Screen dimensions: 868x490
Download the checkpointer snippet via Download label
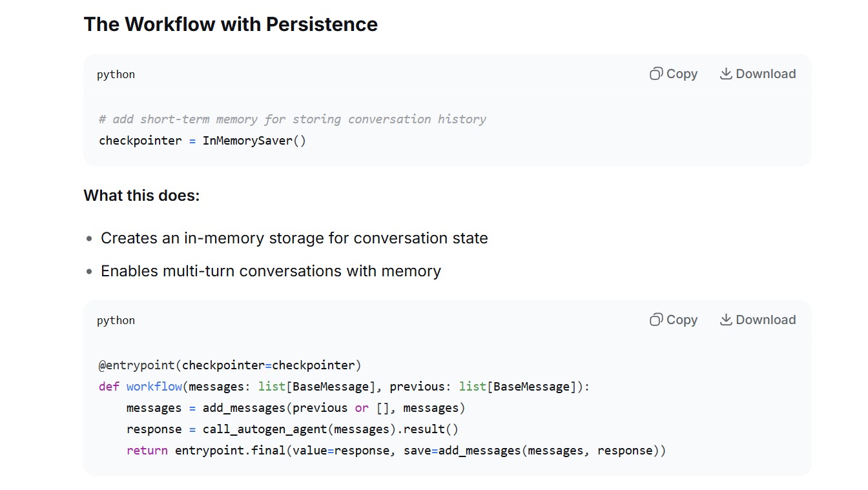pyautogui.click(x=766, y=74)
